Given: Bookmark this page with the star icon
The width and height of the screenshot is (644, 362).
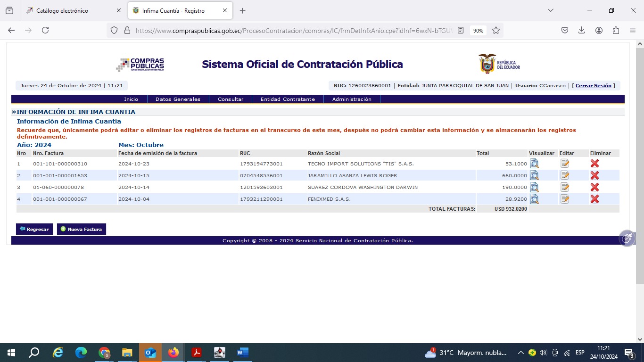Looking at the screenshot, I should coord(496,30).
